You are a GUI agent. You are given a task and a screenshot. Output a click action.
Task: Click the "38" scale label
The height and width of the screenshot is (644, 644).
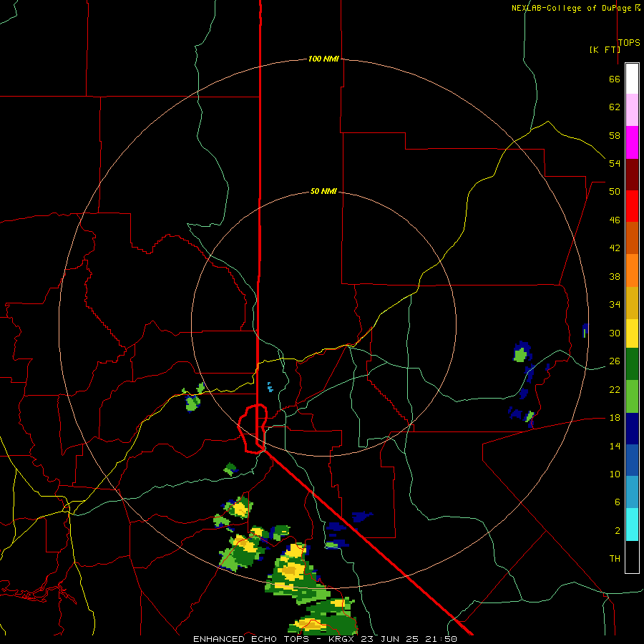[x=615, y=276]
